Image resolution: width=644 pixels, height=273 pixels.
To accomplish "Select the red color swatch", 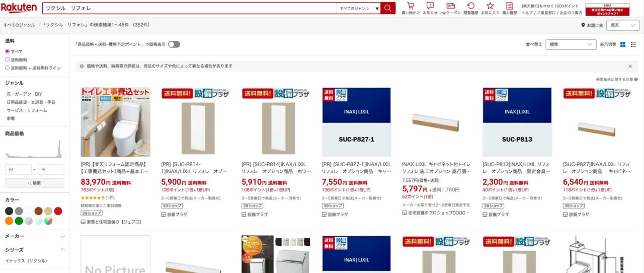I will pos(58,211).
